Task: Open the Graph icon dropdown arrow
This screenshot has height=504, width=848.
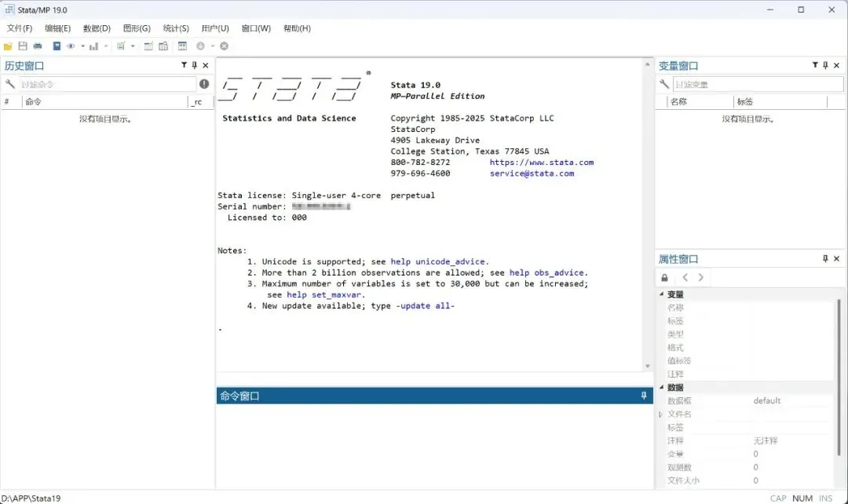Action: point(106,46)
